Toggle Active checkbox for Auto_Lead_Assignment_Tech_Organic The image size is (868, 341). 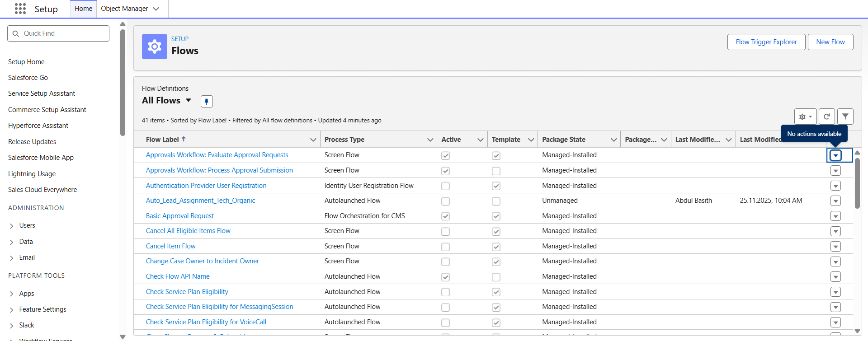click(x=445, y=201)
